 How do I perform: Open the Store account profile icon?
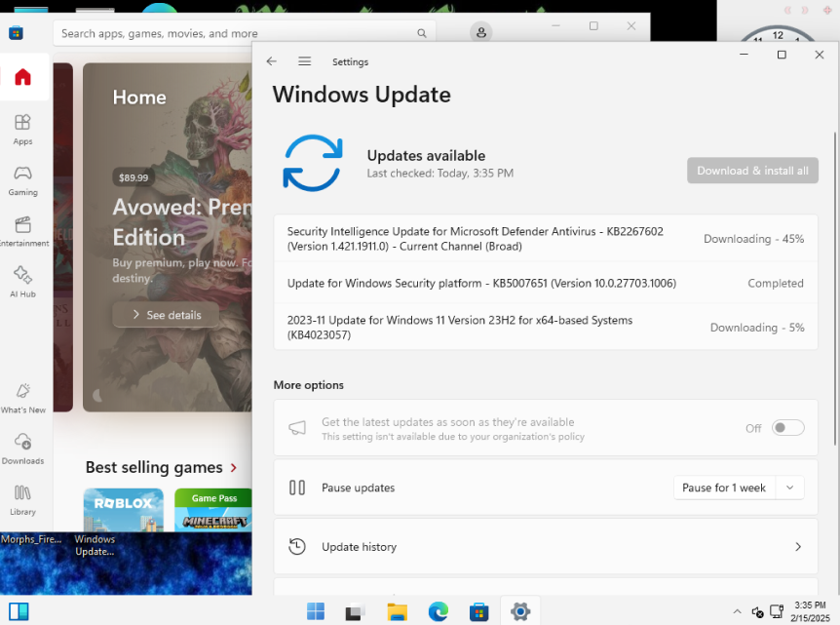coord(481,33)
